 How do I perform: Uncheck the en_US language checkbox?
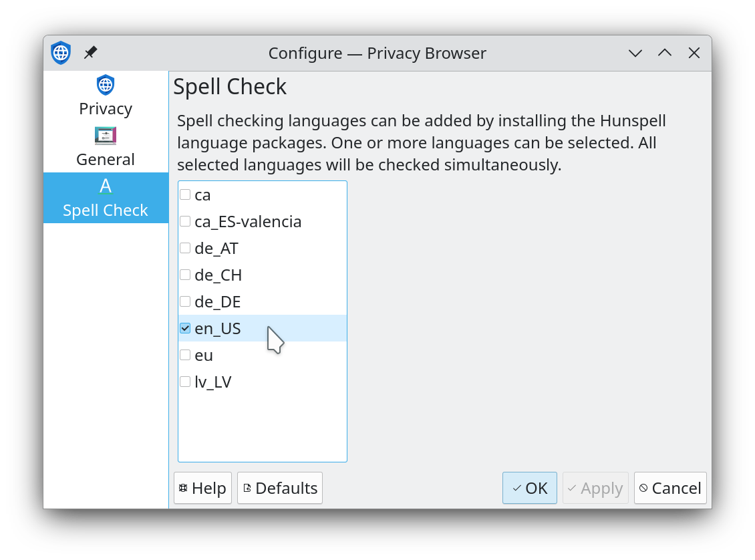pyautogui.click(x=185, y=328)
